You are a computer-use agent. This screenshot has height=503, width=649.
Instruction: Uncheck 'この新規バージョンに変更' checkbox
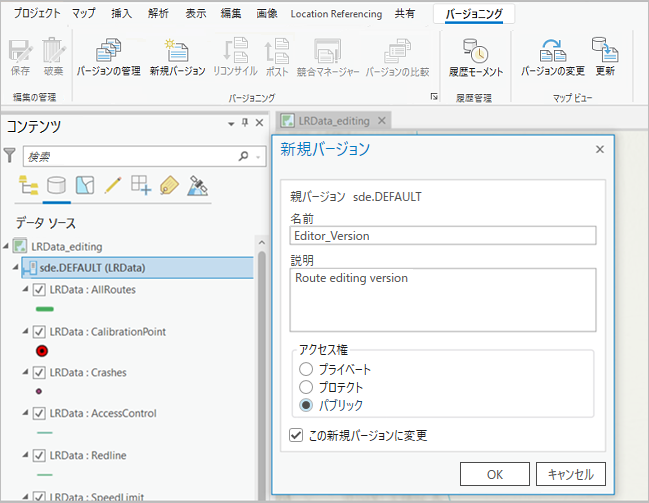(x=296, y=435)
